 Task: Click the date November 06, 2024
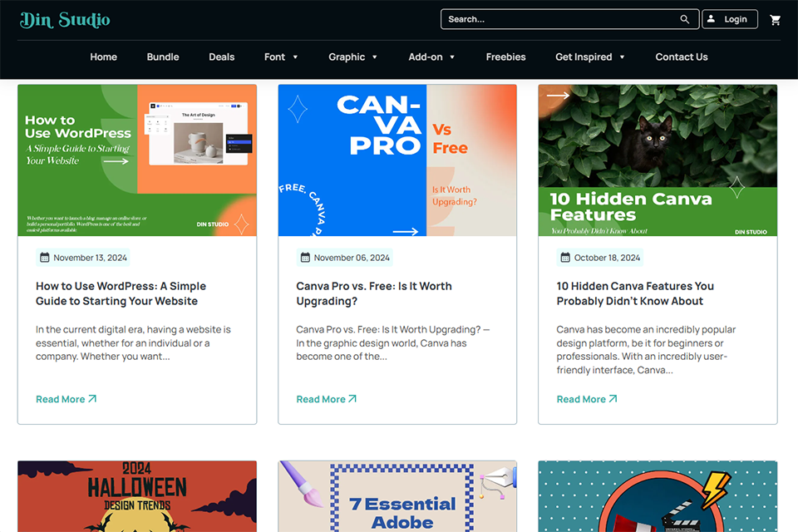tap(352, 258)
